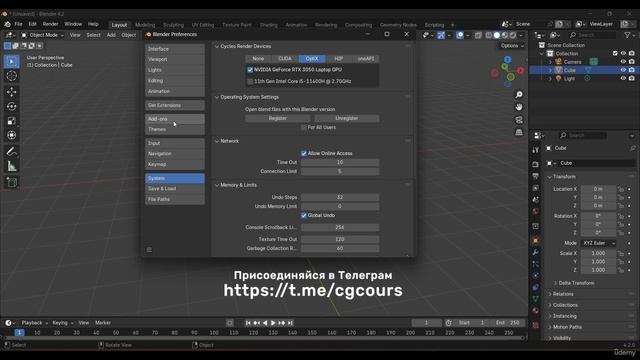The height and width of the screenshot is (360, 640).
Task: Toggle NVIDIA GeForce RTX 3050 device checkbox
Action: 250,70
